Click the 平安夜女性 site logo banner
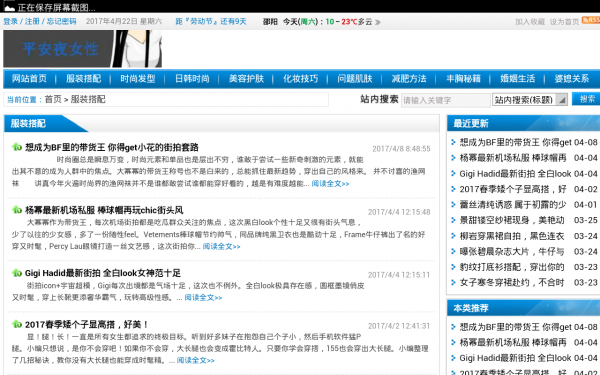 82,49
